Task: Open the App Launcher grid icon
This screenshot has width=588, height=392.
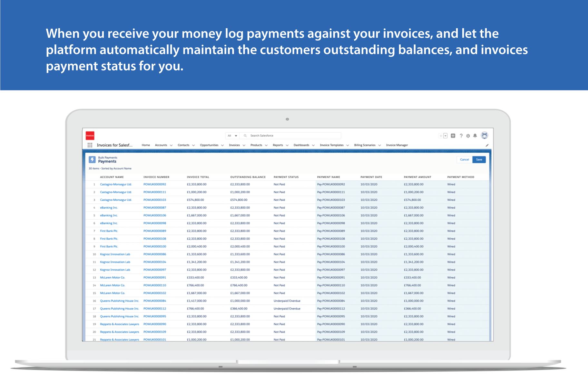Action: pos(90,145)
